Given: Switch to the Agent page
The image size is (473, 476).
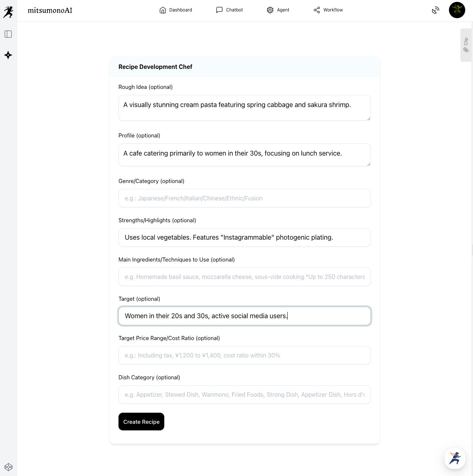Looking at the screenshot, I should click(x=278, y=10).
